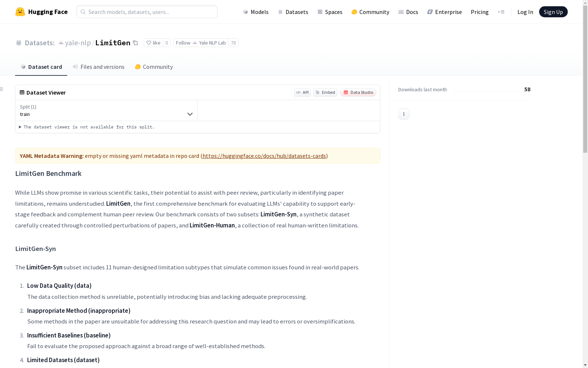Click the yale-nlp breadcrumb link
Screen dimensions: 588x368
tap(78, 43)
